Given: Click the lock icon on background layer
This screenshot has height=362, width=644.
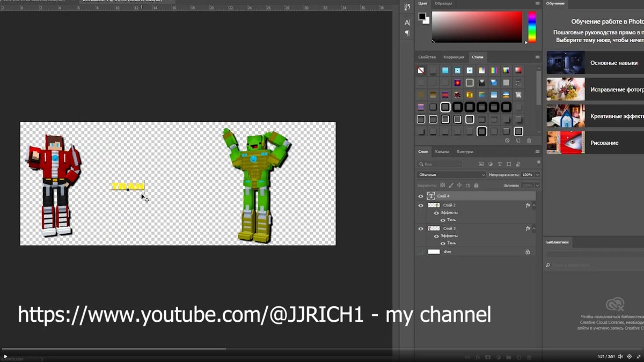Looking at the screenshot, I should (528, 252).
